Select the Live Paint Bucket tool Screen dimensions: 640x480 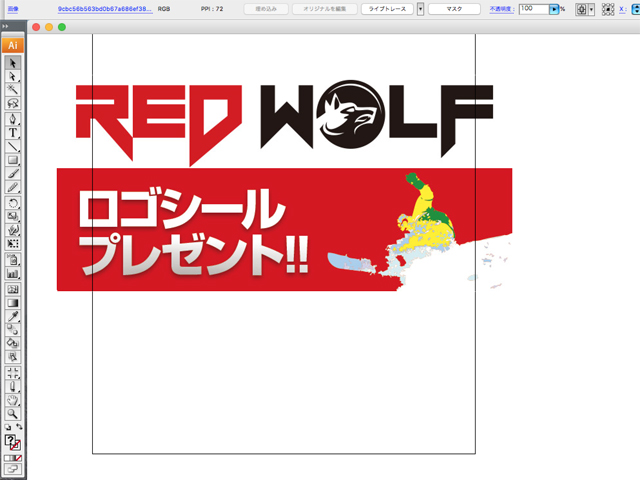pos(13,343)
